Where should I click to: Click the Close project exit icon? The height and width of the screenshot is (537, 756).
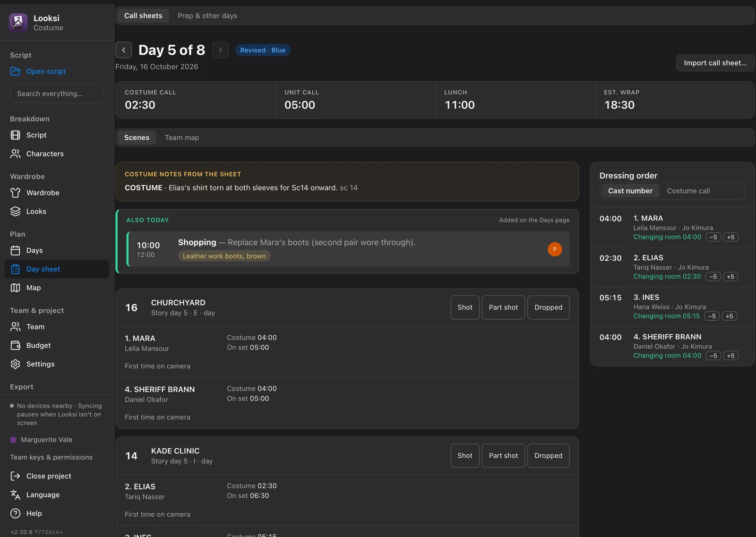pos(15,476)
